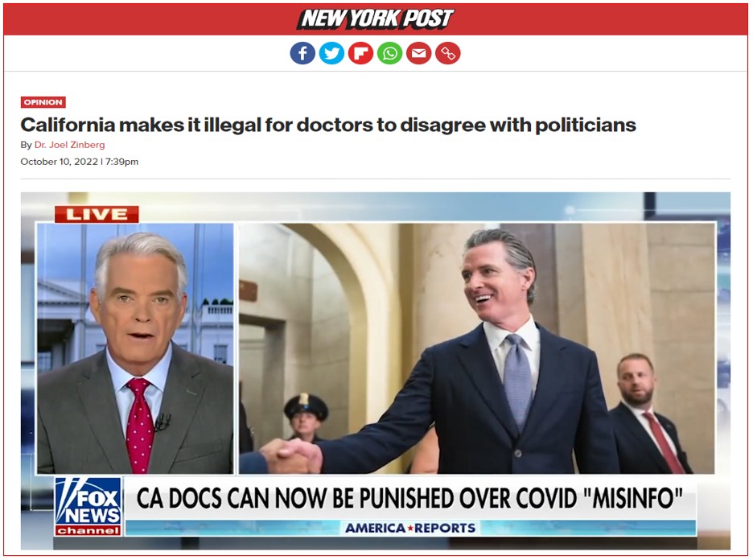Share the article on Facebook
The width and height of the screenshot is (753, 560).
(302, 53)
